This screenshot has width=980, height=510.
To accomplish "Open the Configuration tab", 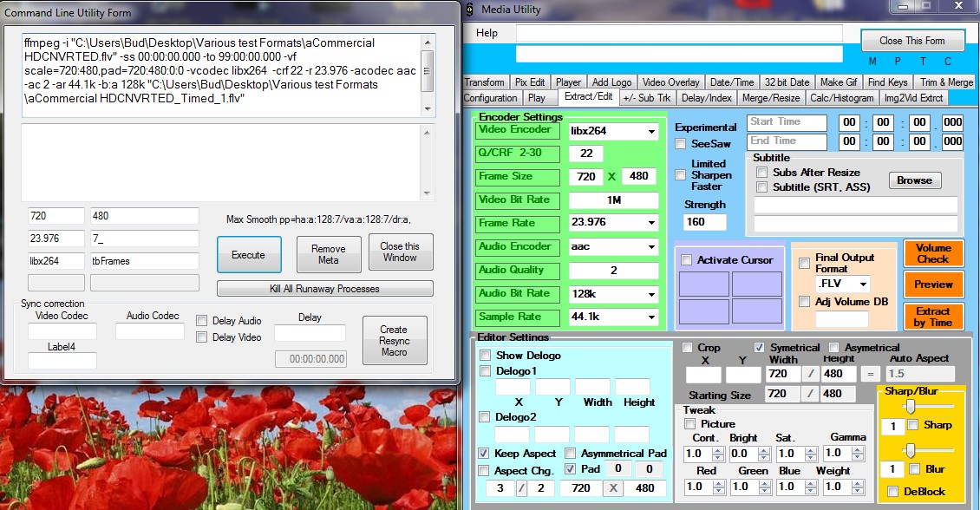I will (491, 98).
